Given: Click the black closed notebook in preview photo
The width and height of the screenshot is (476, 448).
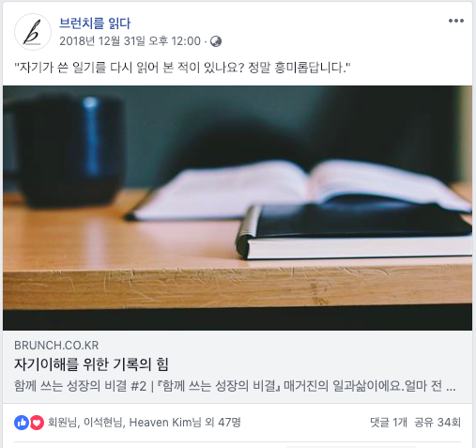Looking at the screenshot, I should point(354,232).
